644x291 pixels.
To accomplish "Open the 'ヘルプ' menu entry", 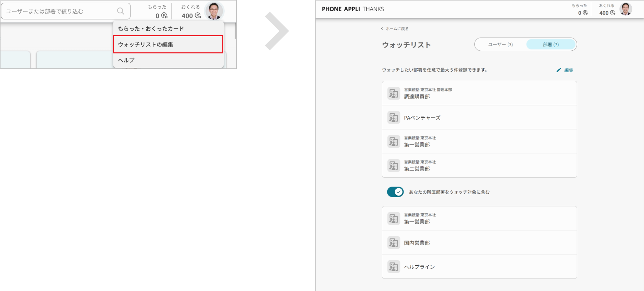I will (x=168, y=60).
